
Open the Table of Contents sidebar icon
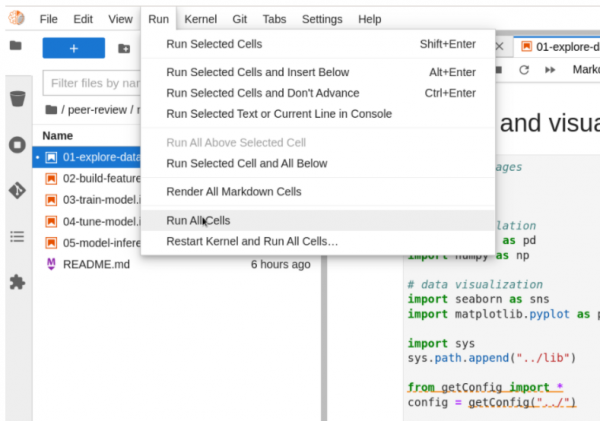[x=16, y=236]
